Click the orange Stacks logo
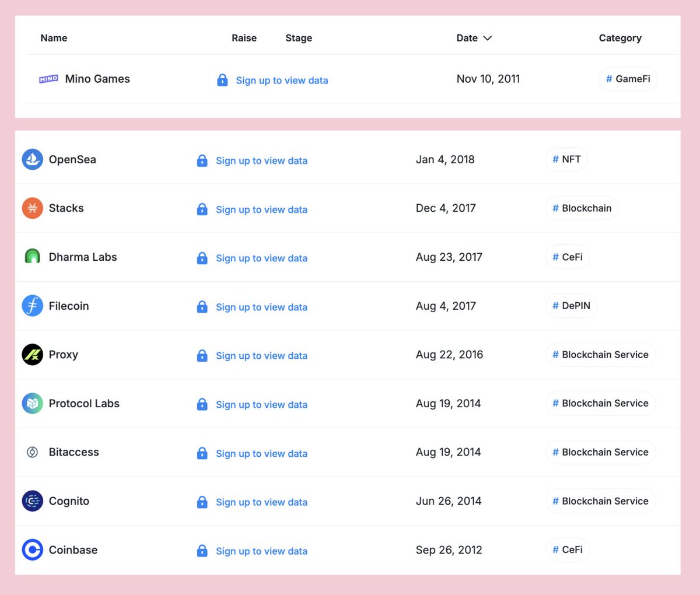Screen dimensions: 700x595 point(32,208)
